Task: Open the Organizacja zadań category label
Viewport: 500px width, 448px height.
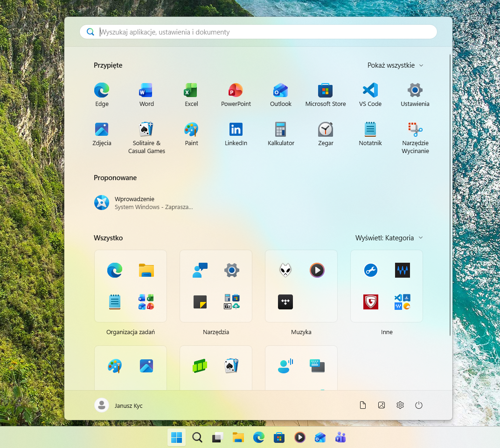Action: pyautogui.click(x=131, y=332)
